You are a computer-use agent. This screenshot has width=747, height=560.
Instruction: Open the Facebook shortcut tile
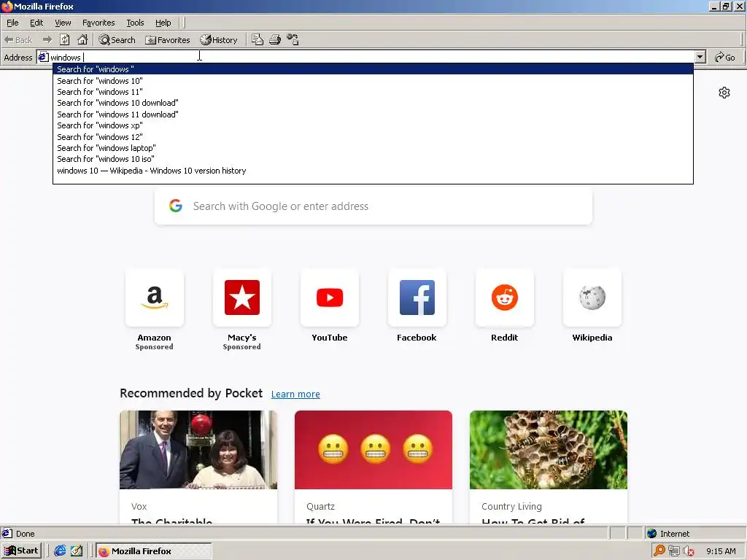coord(417,297)
